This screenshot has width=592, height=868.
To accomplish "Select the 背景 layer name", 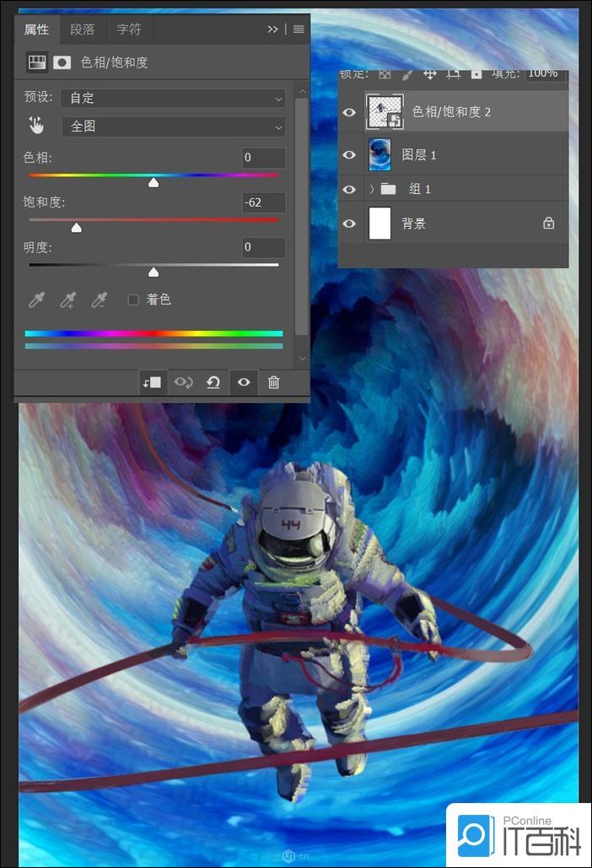I will tap(413, 224).
